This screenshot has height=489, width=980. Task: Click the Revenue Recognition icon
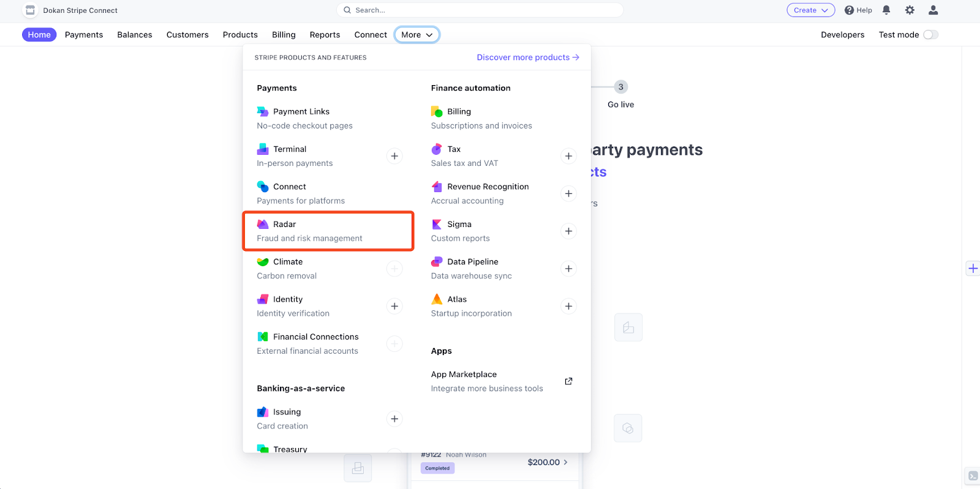(437, 186)
